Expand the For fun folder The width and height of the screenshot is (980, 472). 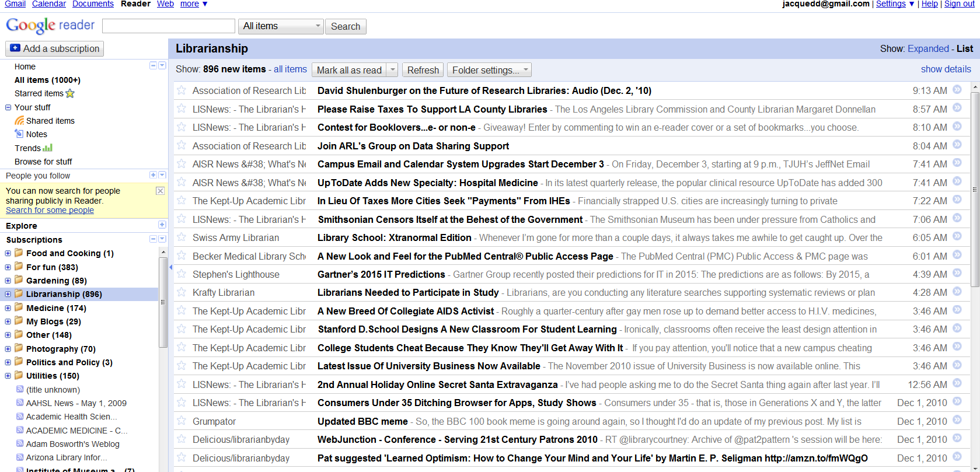click(x=8, y=267)
